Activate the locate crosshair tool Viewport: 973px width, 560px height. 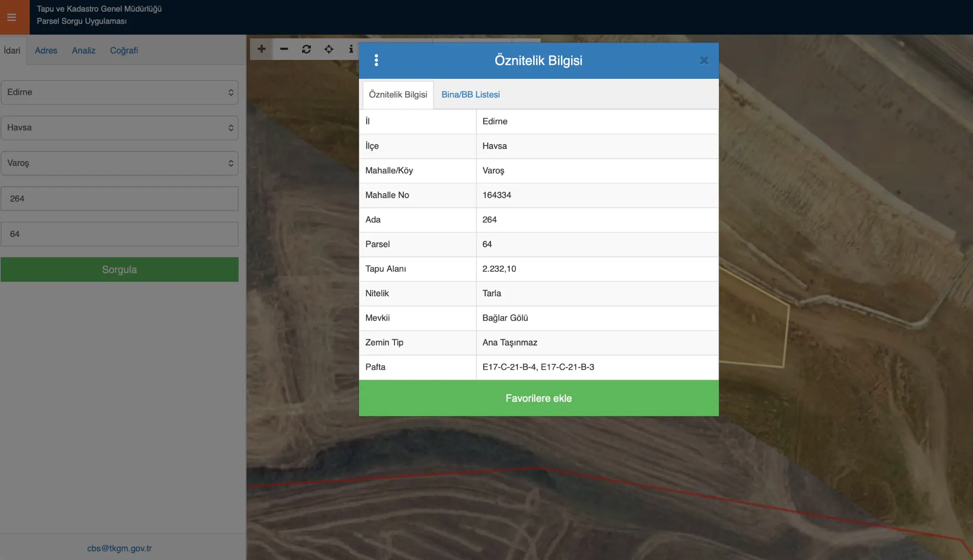pos(329,49)
